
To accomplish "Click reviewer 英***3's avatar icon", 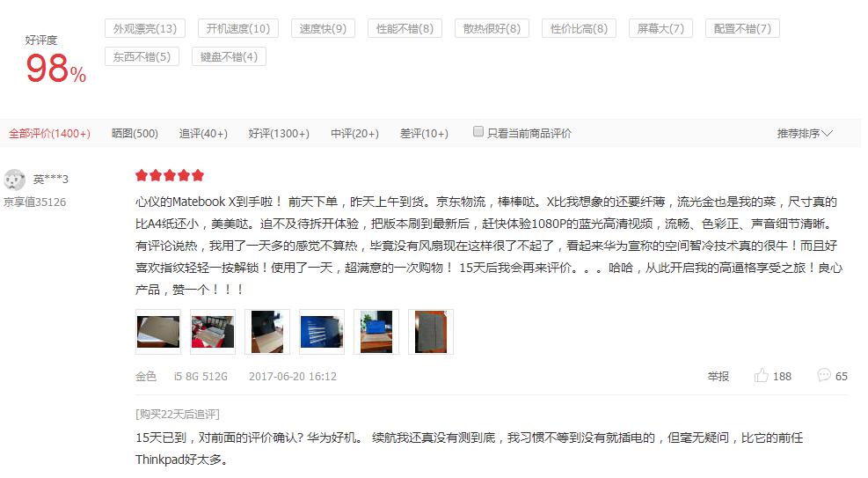I will (x=14, y=180).
